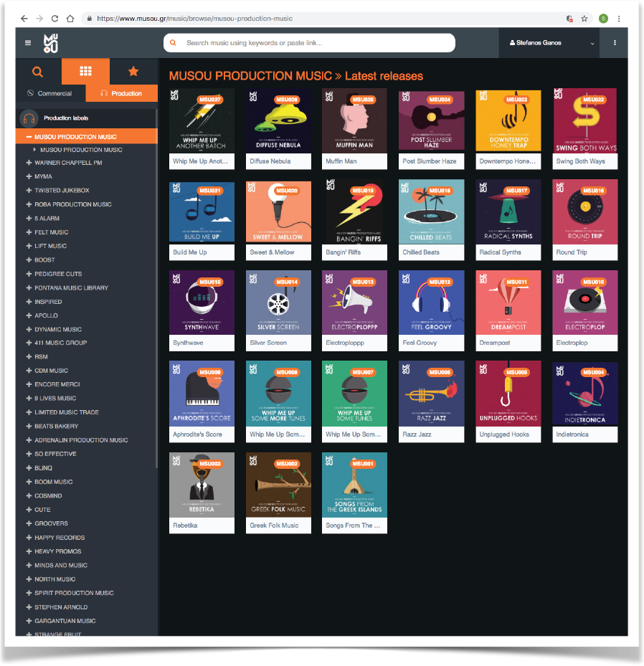Go to the browser home icon
The width and height of the screenshot is (644, 666).
tap(70, 19)
